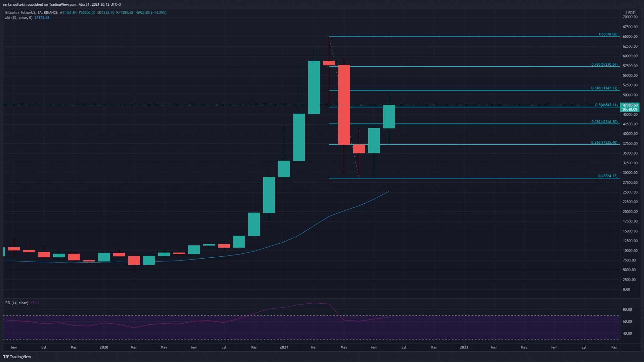This screenshot has width=644, height=362.
Task: Click the 80.00 level on the RSI scale
Action: (x=627, y=310)
